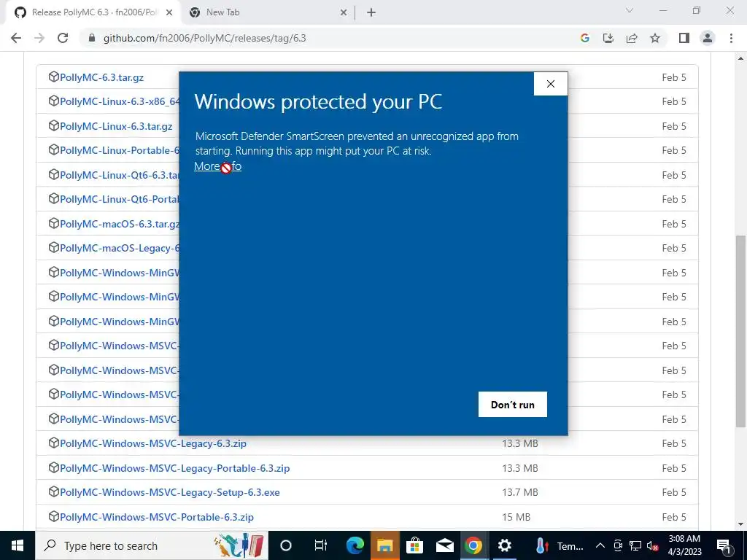Open the notification center icon
The width and height of the screenshot is (747, 560).
coord(724,545)
